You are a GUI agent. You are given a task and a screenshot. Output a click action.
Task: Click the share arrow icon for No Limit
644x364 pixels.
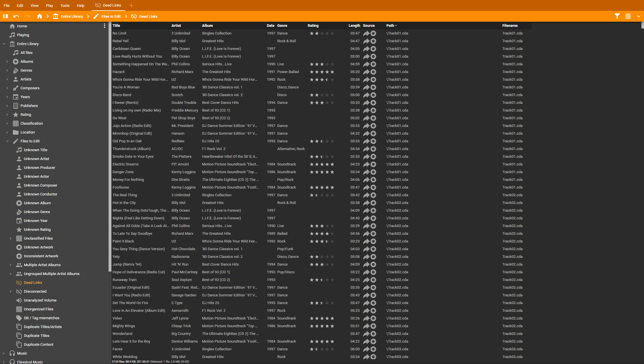(x=366, y=33)
